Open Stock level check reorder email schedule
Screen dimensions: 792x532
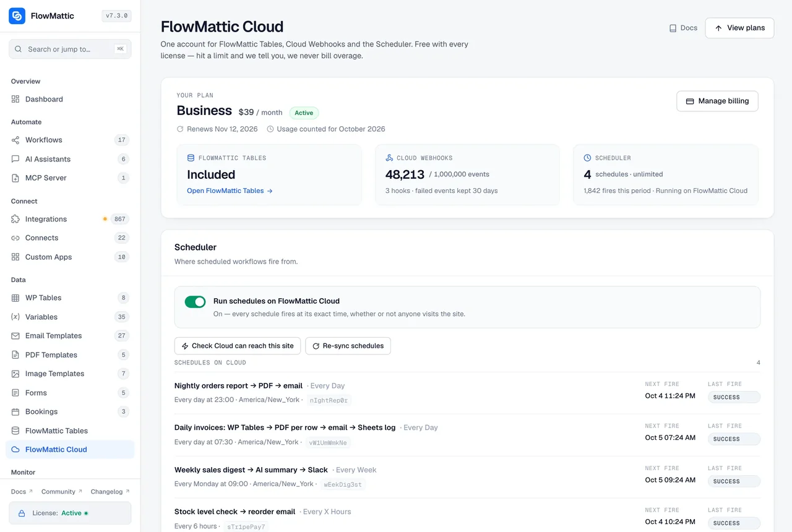pyautogui.click(x=235, y=512)
